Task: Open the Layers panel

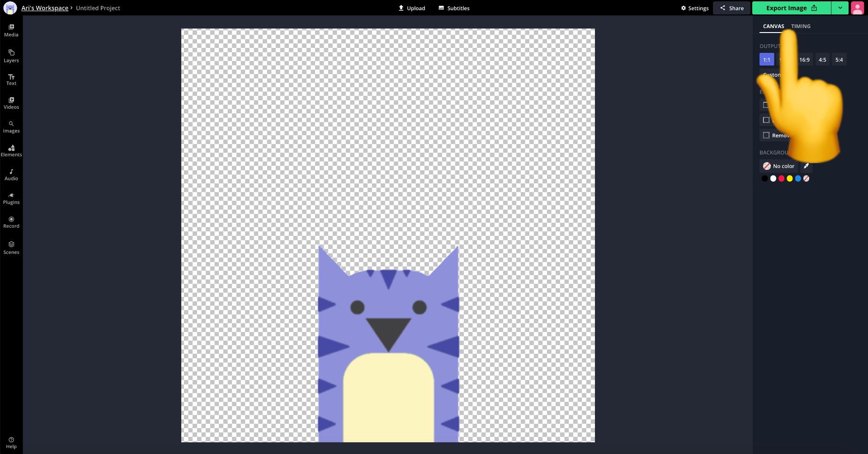Action: pos(11,56)
